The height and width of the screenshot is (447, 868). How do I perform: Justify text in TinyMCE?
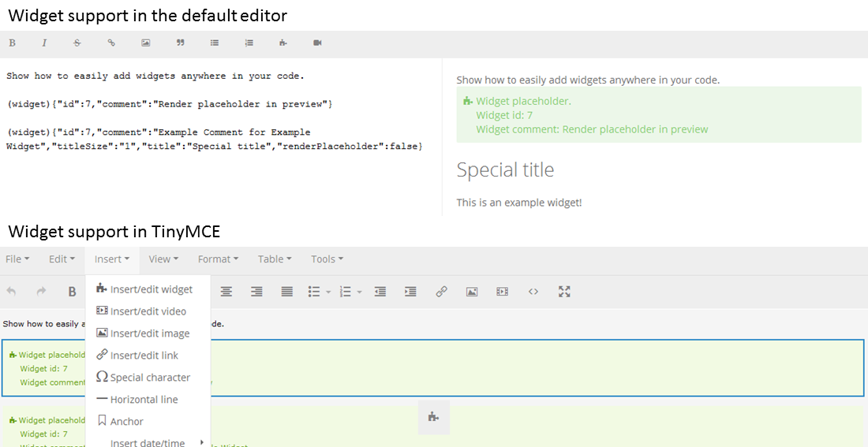286,292
